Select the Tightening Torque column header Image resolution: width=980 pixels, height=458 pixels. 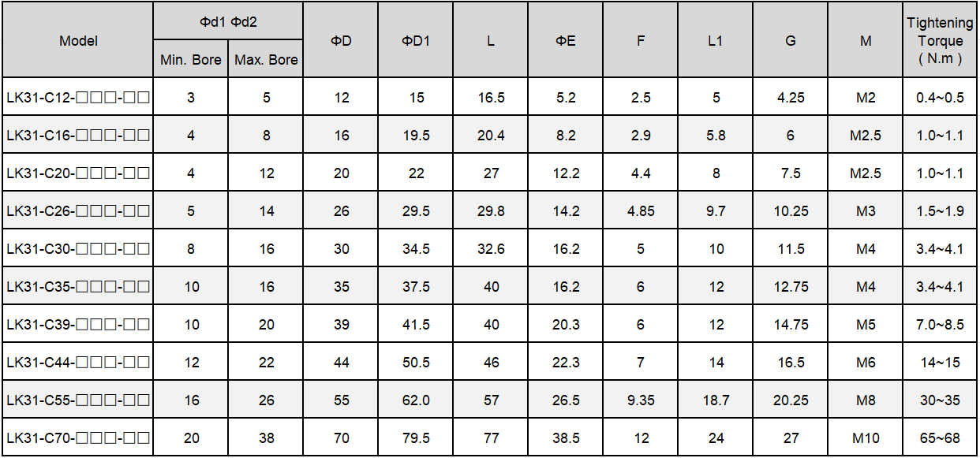[940, 41]
